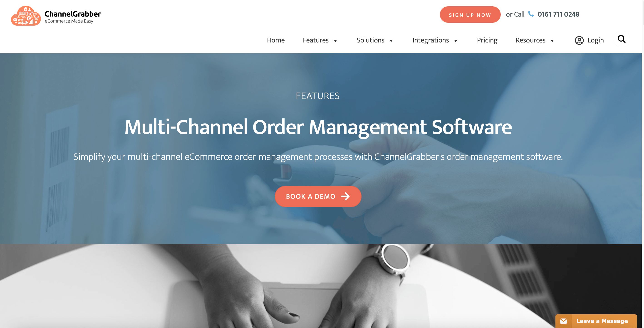Click the user account circle icon
This screenshot has width=644, height=328.
(579, 40)
